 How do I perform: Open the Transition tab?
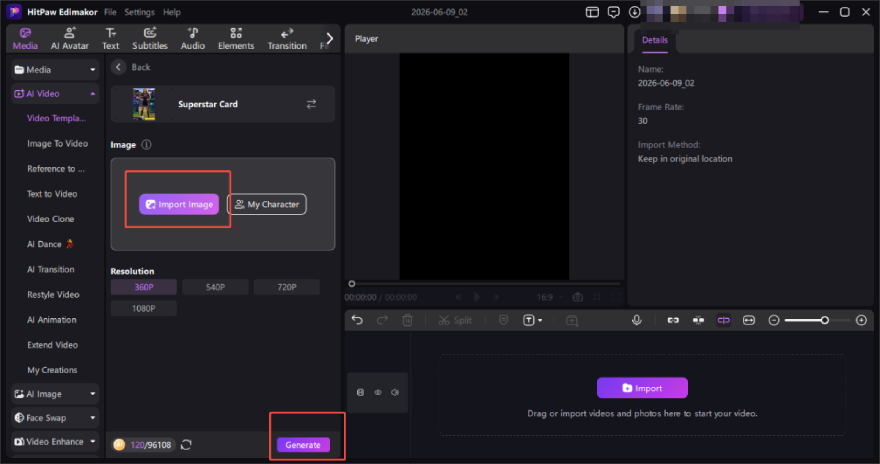click(287, 39)
